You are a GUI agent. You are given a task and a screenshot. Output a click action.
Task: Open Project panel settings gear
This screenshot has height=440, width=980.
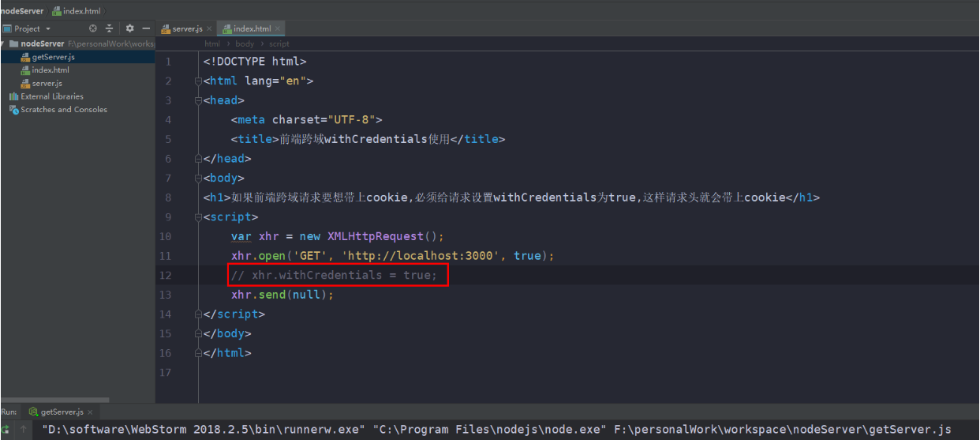click(x=130, y=28)
